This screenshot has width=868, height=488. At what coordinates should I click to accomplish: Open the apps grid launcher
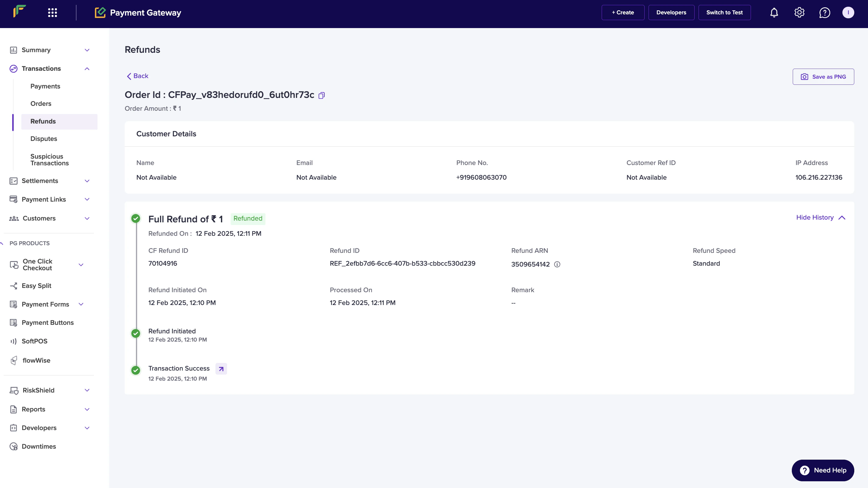click(x=52, y=13)
